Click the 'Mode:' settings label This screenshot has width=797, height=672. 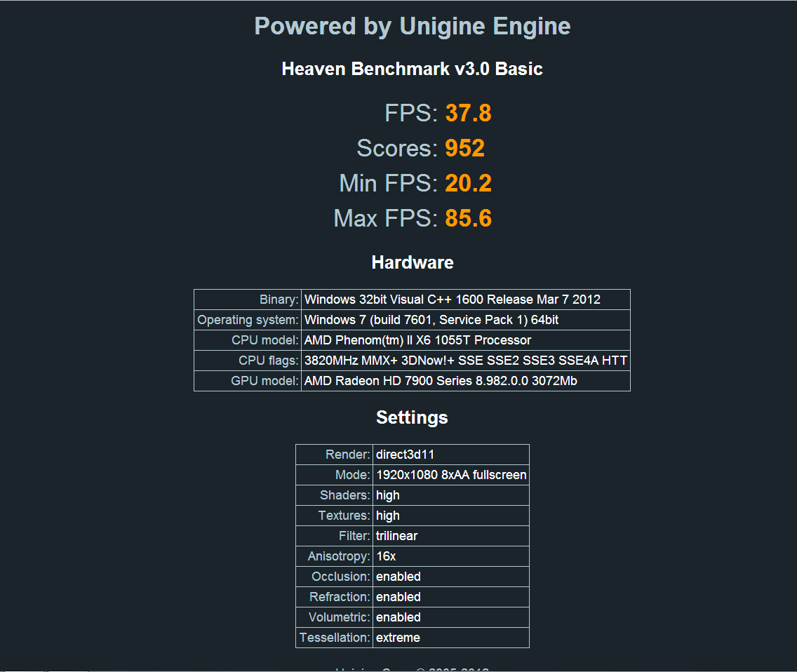coord(353,475)
